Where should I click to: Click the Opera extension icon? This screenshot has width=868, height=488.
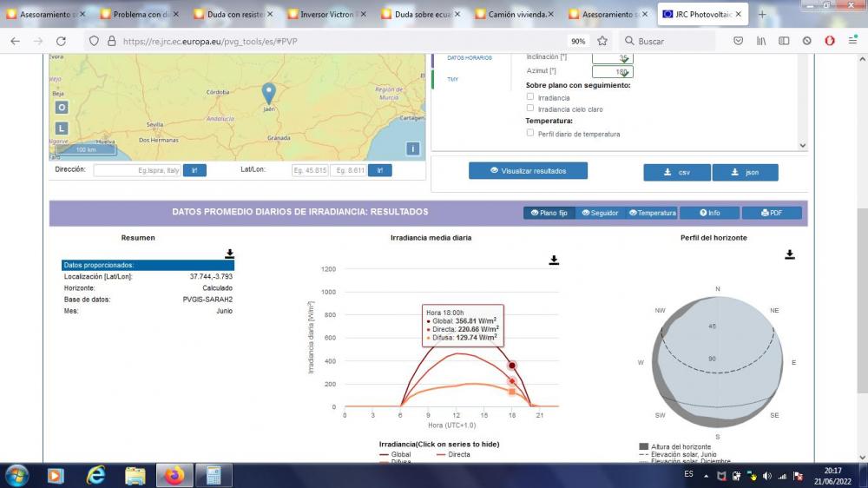pos(829,41)
